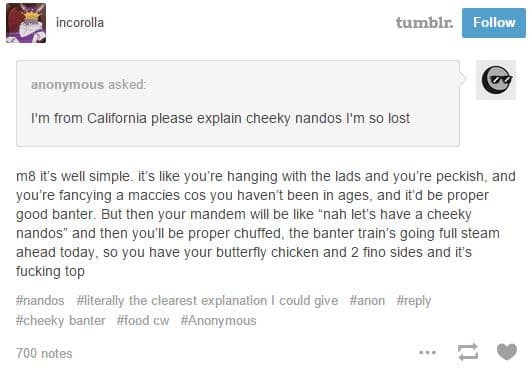Open the three-dots more options menu
The height and width of the screenshot is (376, 529).
coord(427,353)
